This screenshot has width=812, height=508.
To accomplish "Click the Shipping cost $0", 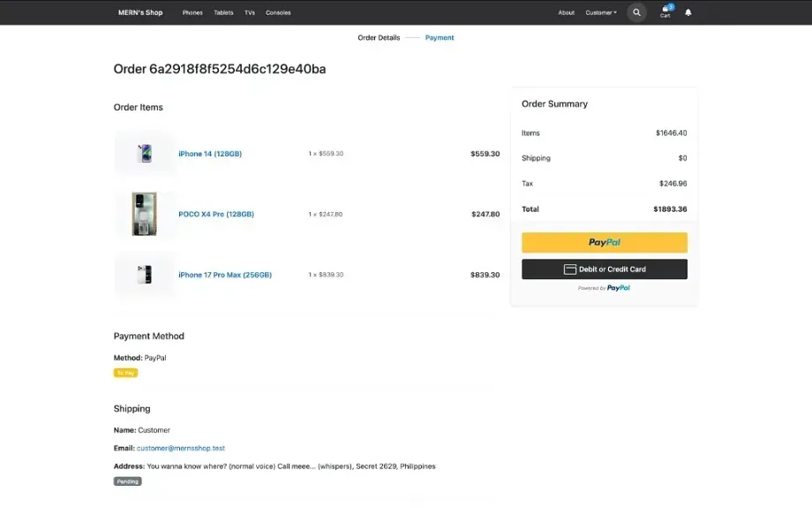I will (x=682, y=158).
